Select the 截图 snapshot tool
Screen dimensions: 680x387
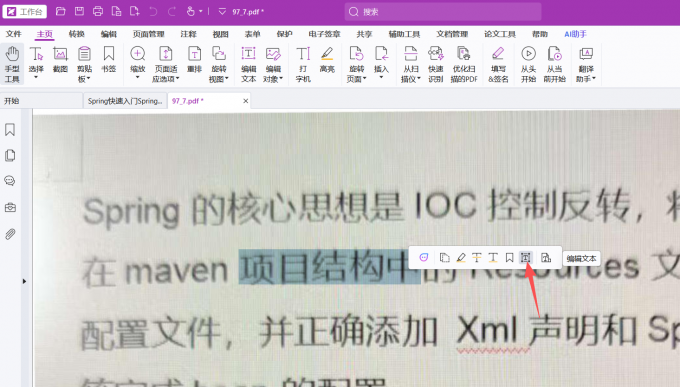pos(60,60)
